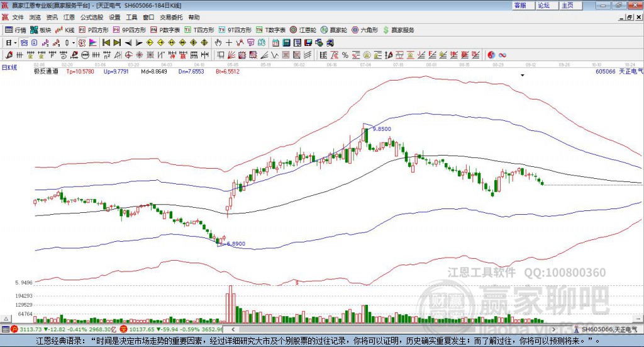The height and width of the screenshot is (347, 644).
Task: Open the 江恩 menu
Action: click(69, 17)
